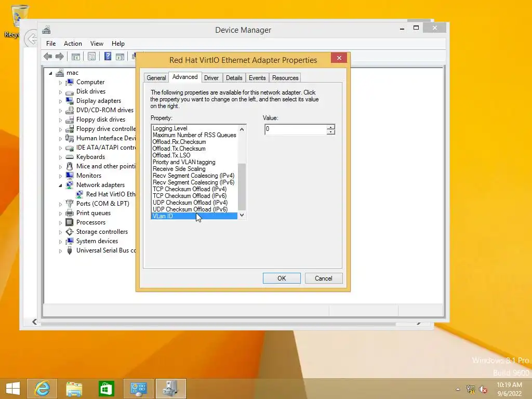Open File Explorer from the taskbar
532x399 pixels.
74,389
